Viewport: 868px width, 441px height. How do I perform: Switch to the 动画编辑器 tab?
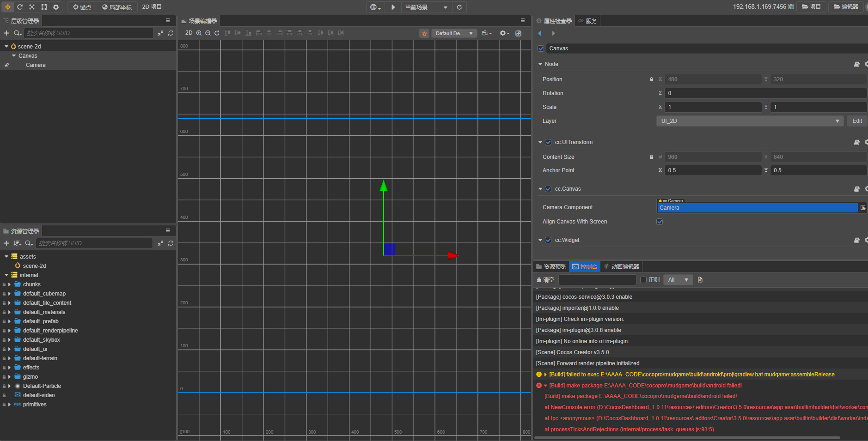point(622,267)
